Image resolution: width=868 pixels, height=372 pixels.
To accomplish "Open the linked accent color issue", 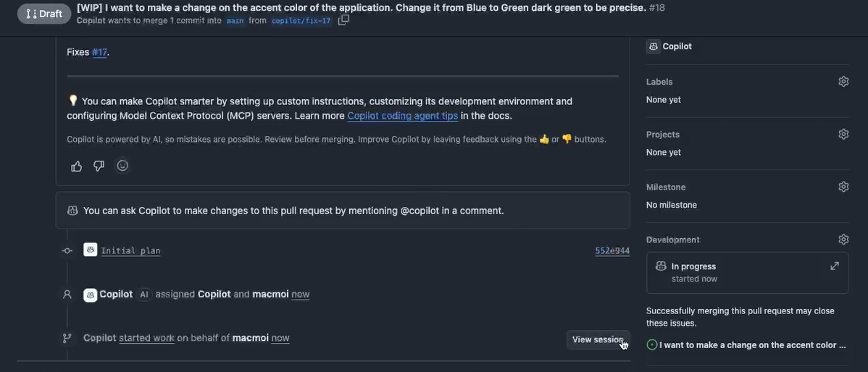I will pyautogui.click(x=752, y=345).
